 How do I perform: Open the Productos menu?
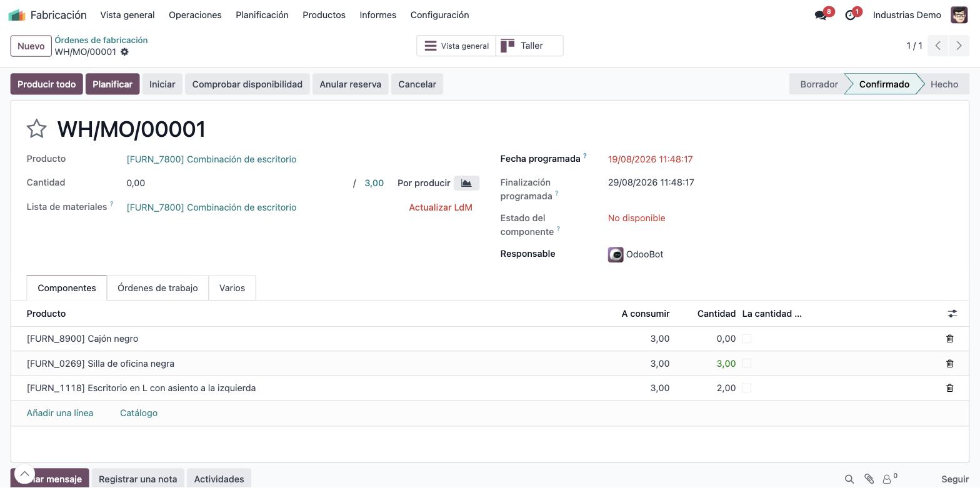tap(324, 15)
